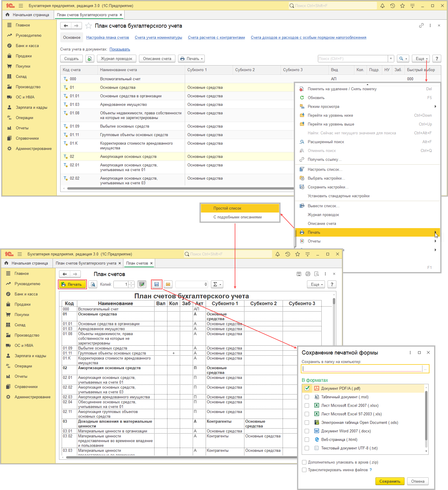Check 'Электронная таблица Open Document (.ods)'
Viewport: 448px width, 490px height.
(307, 422)
